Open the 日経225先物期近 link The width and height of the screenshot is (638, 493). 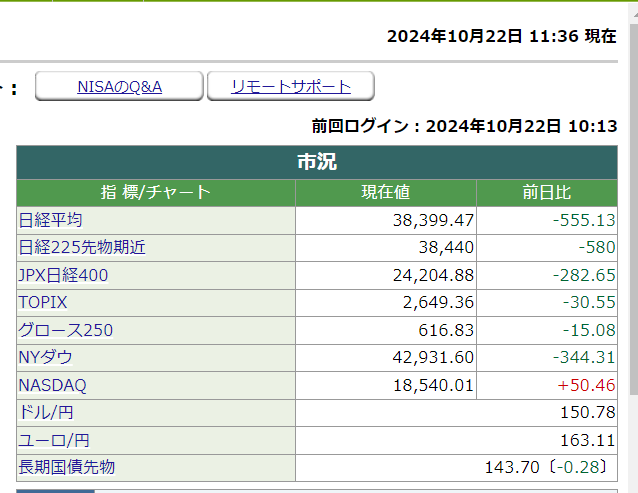82,247
